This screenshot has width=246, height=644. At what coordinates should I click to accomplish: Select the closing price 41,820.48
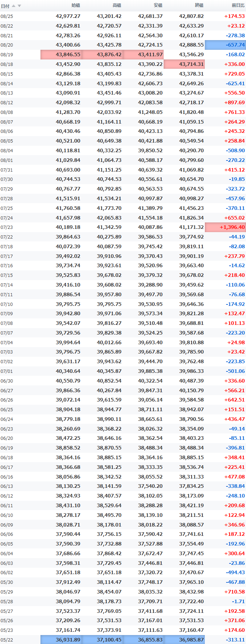pos(192,112)
